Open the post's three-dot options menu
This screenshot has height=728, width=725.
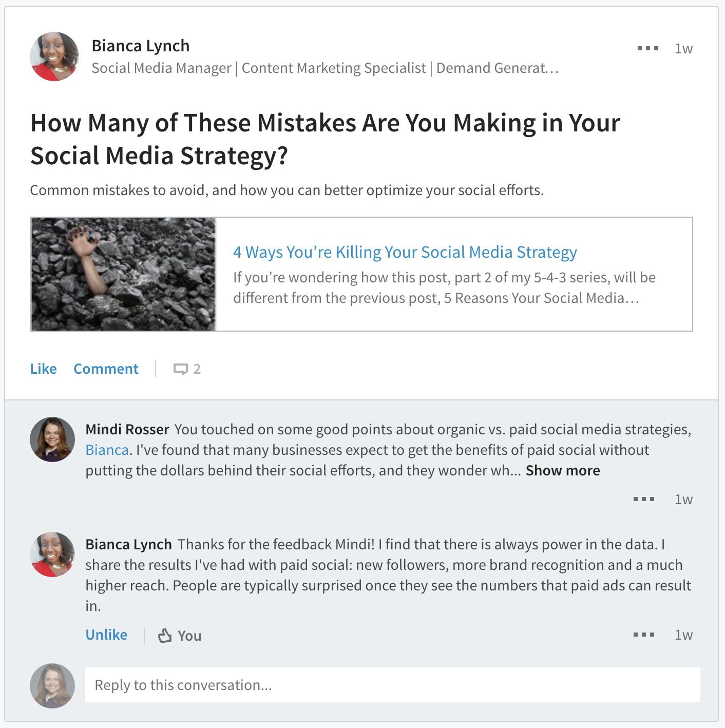tap(647, 48)
